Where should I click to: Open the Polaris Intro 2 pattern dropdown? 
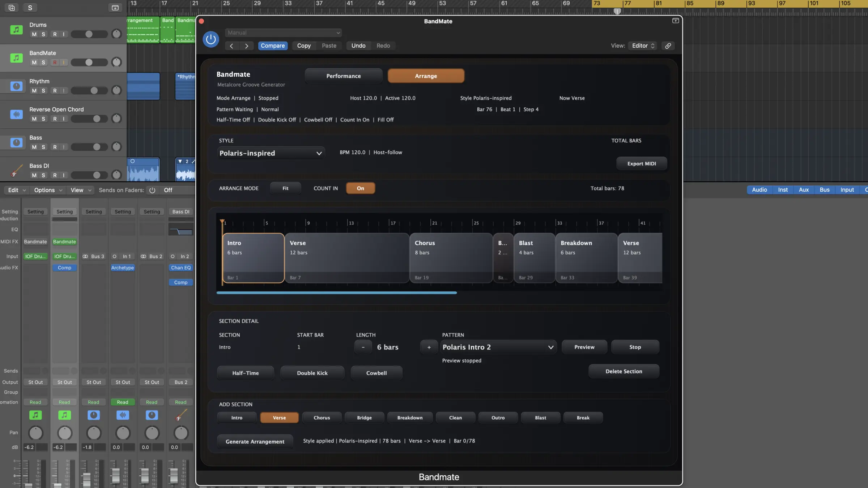[498, 347]
